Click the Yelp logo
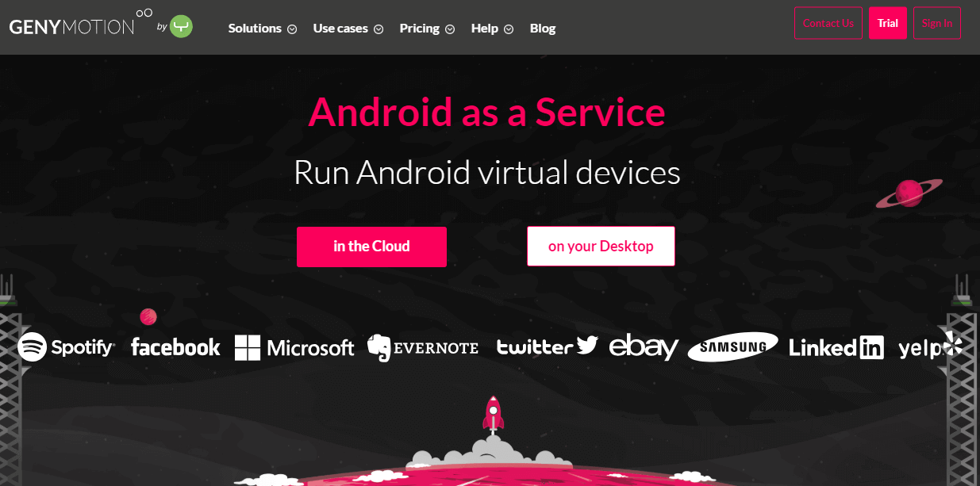980x486 pixels. pyautogui.click(x=930, y=346)
